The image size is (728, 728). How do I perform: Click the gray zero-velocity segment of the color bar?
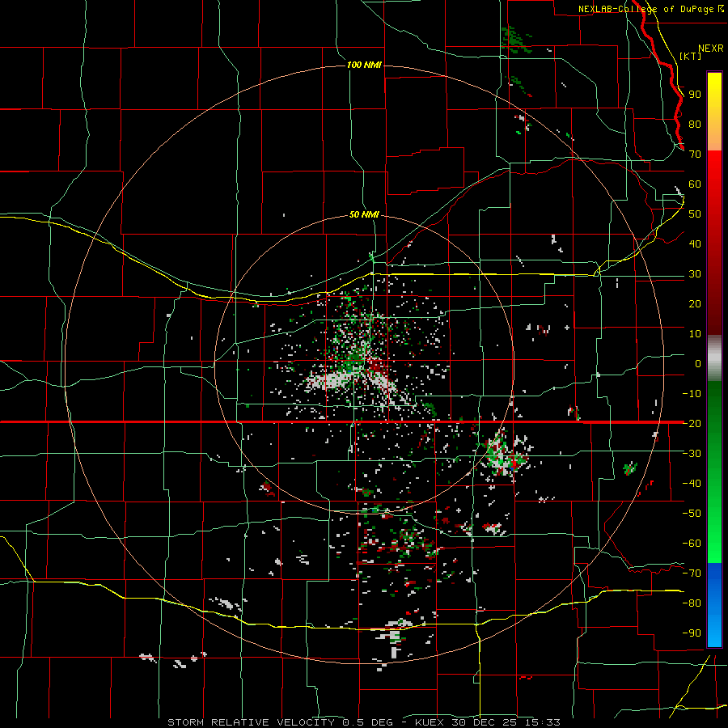pos(714,358)
